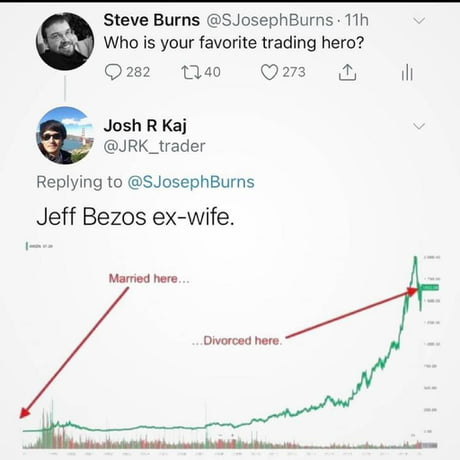The width and height of the screenshot is (460, 460).
Task: Open the @JRK_trader handle
Action: 154,146
